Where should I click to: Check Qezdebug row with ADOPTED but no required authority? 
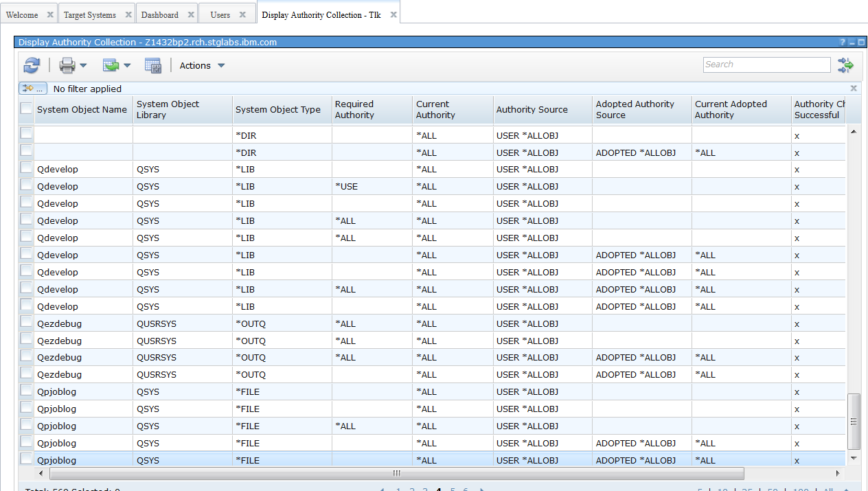tap(26, 374)
